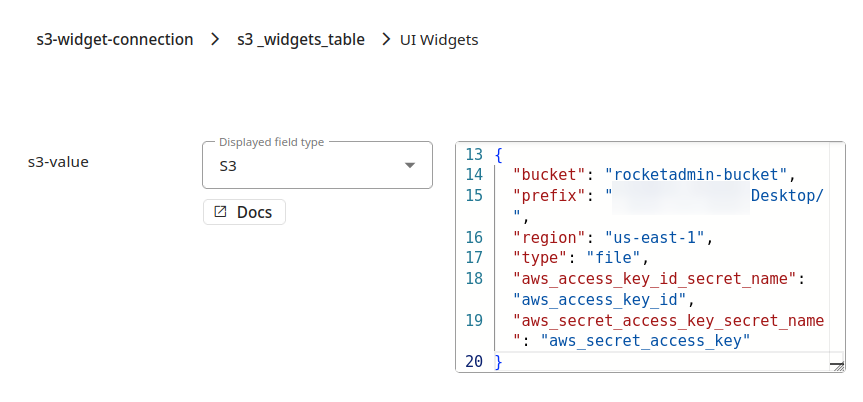Open the Docs external link icon
863x402 pixels.
[220, 212]
